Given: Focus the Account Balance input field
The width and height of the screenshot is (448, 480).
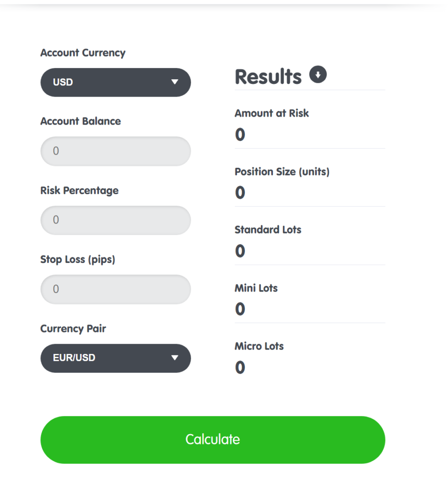Looking at the screenshot, I should tap(115, 151).
